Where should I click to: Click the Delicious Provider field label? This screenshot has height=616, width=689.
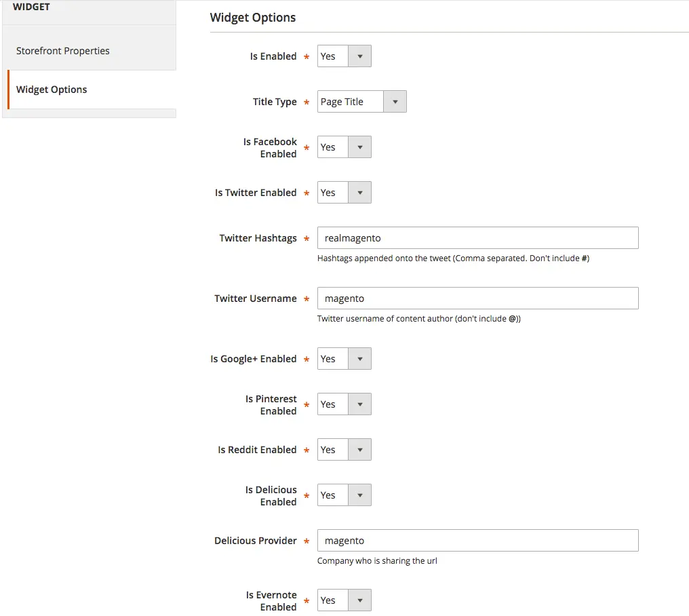coord(255,541)
